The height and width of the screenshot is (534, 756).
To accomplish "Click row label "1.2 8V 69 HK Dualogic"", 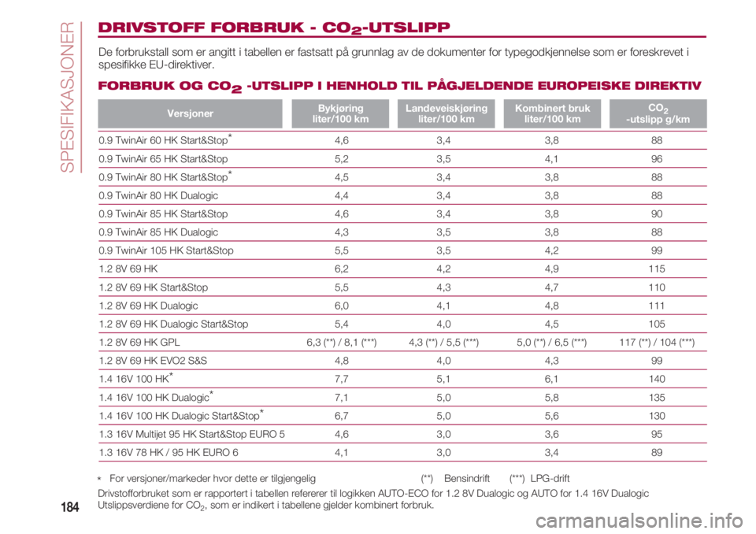I will click(x=149, y=306).
